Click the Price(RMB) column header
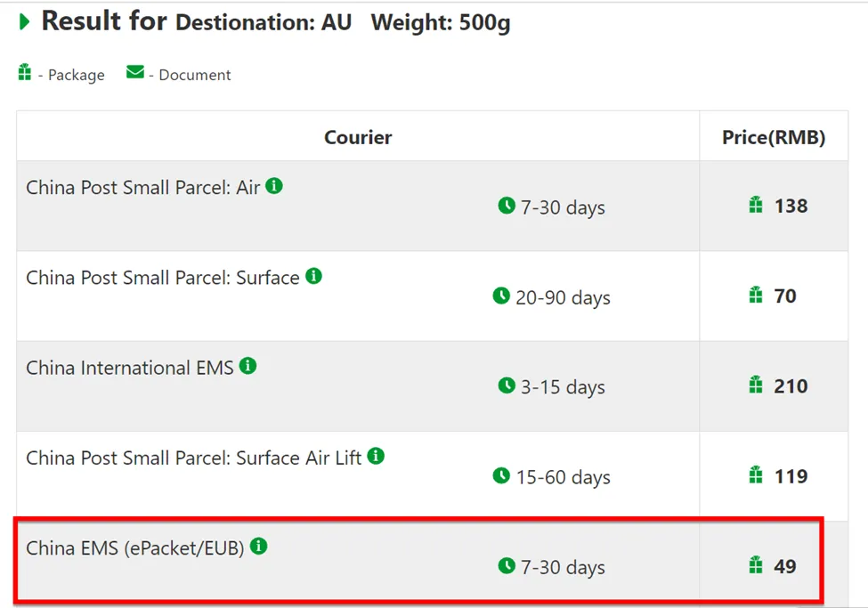 (x=774, y=137)
